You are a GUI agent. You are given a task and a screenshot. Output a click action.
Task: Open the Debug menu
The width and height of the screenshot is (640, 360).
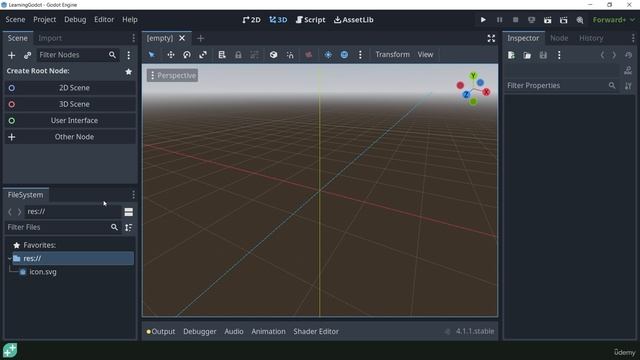75,20
